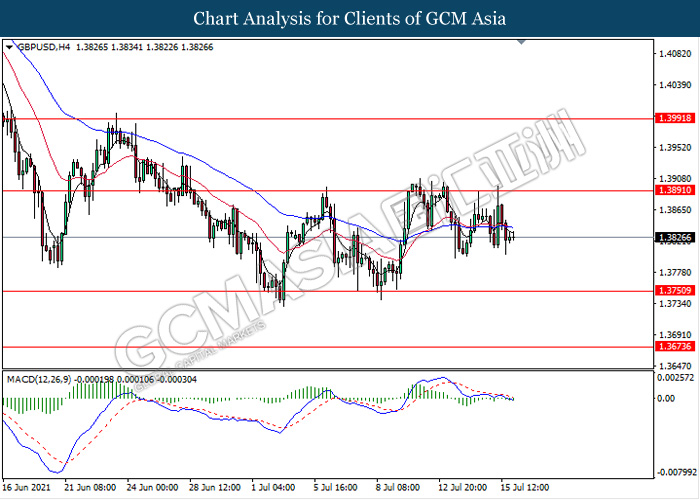Select the 1.38910 red price level label
This screenshot has width=700, height=500.
[x=675, y=190]
